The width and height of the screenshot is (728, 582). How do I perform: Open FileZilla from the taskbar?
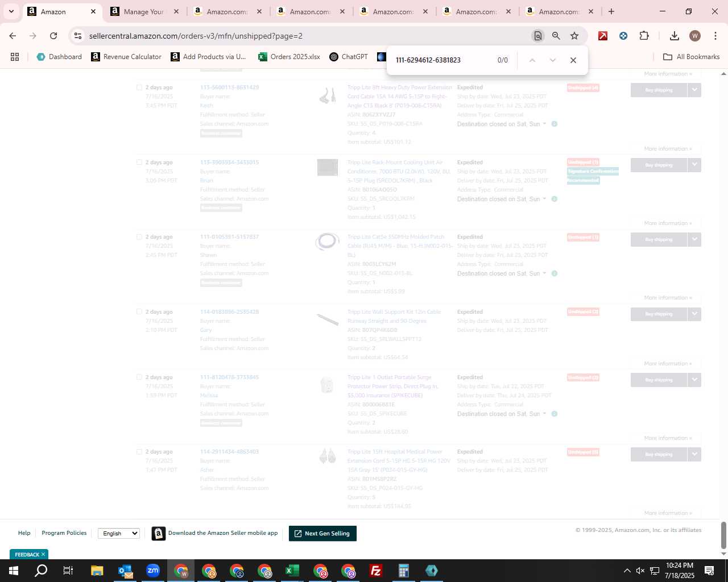click(376, 571)
